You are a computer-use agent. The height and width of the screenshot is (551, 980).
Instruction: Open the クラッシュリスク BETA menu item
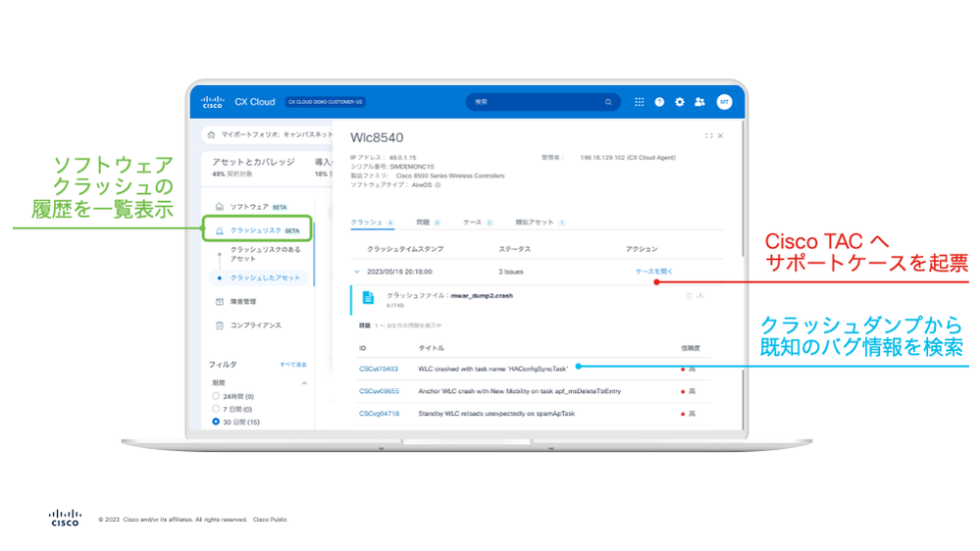pos(257,229)
